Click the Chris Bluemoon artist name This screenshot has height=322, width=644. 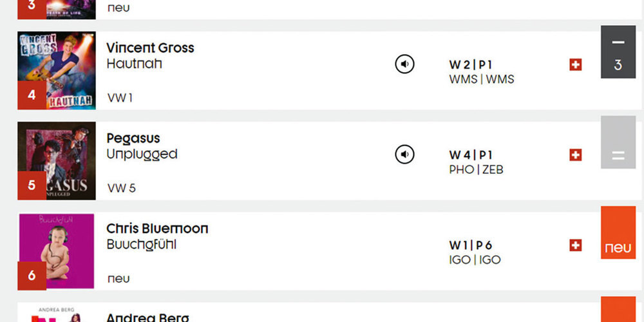coord(157,229)
